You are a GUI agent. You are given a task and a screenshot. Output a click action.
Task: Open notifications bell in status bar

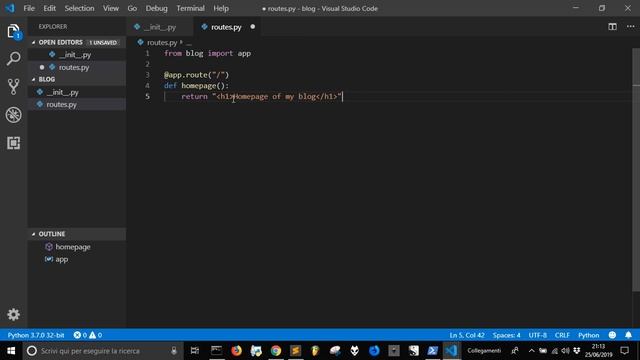pyautogui.click(x=628, y=335)
